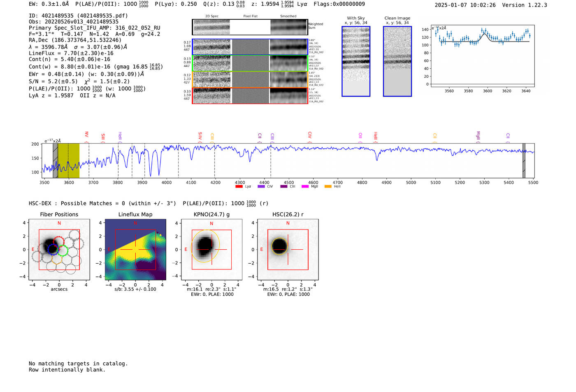Select the orange-bordered 2D fiber spectrum row
The image size is (576, 392).
250,79
